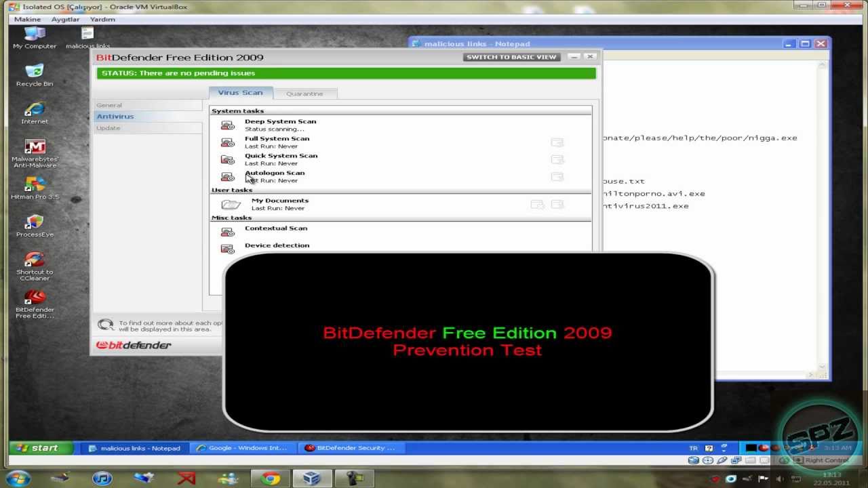
Task: Click Deep System Scan task name
Action: 280,121
